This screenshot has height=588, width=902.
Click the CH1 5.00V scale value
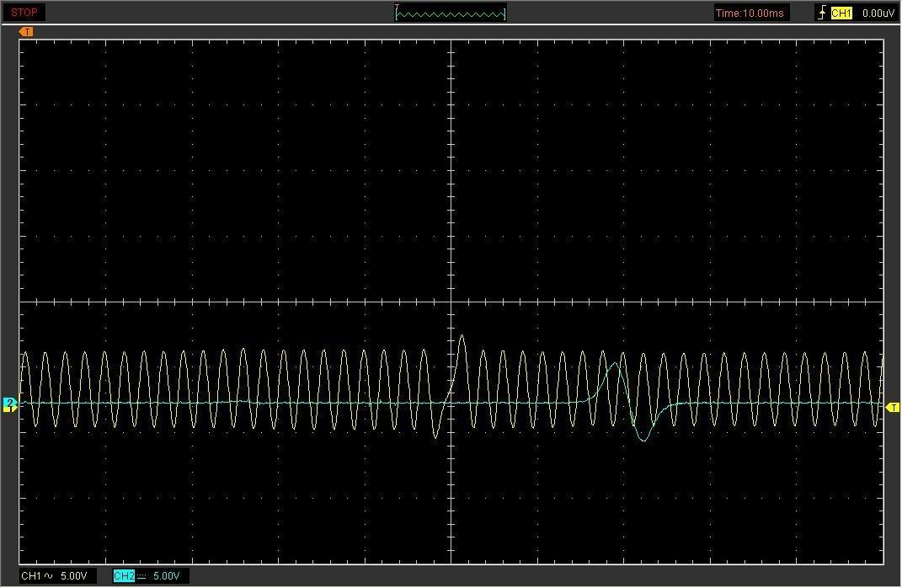(x=73, y=576)
